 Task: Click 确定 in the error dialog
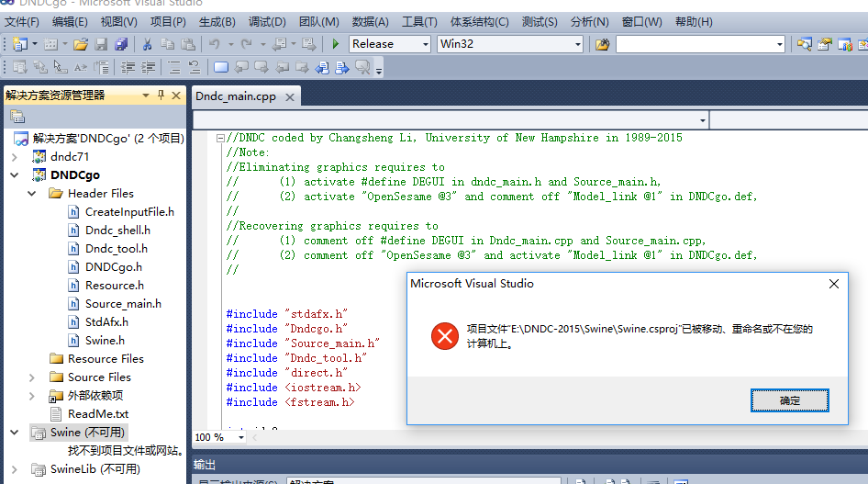pyautogui.click(x=789, y=400)
